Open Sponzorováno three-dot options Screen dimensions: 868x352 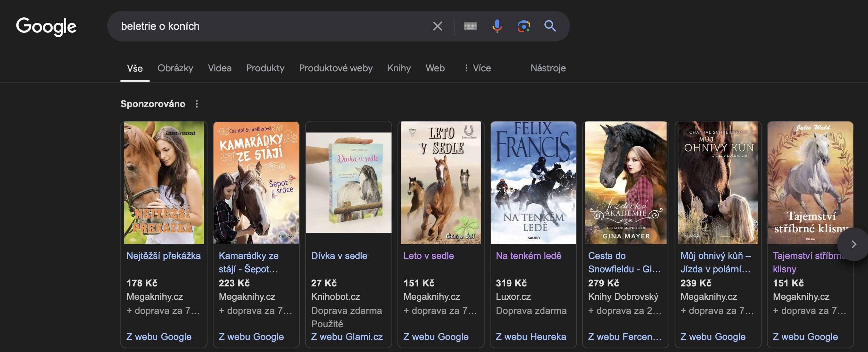[x=197, y=104]
